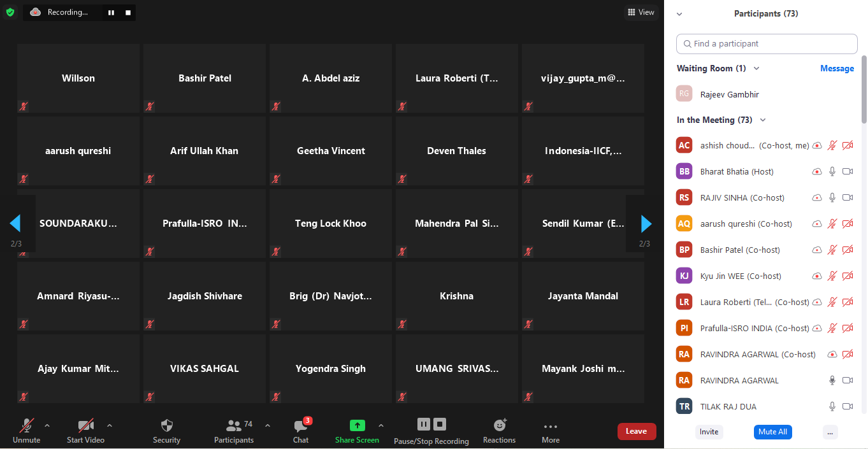The width and height of the screenshot is (868, 449).
Task: Start your video camera
Action: tap(85, 425)
